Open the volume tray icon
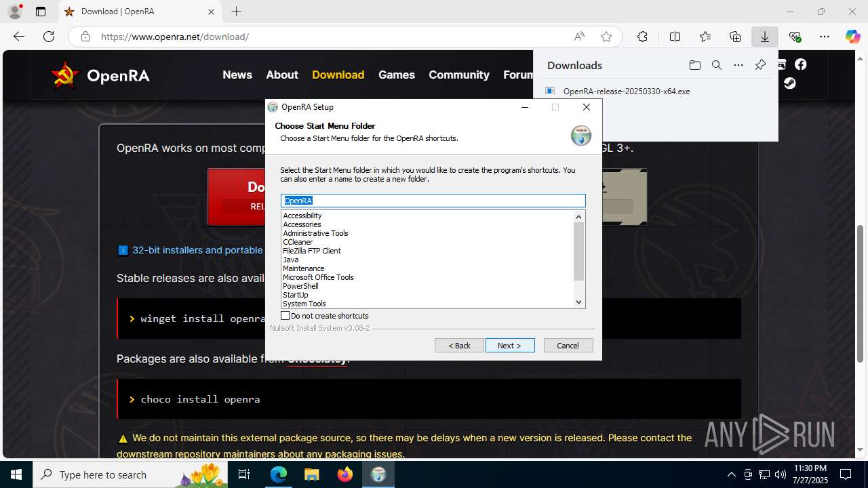 coord(780,474)
